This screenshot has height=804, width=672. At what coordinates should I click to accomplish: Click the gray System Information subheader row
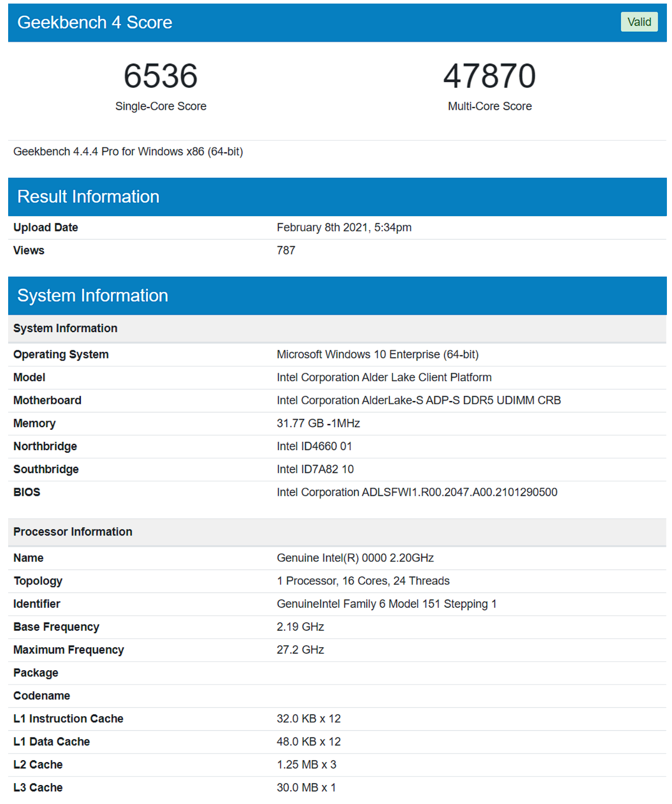pyautogui.click(x=337, y=329)
